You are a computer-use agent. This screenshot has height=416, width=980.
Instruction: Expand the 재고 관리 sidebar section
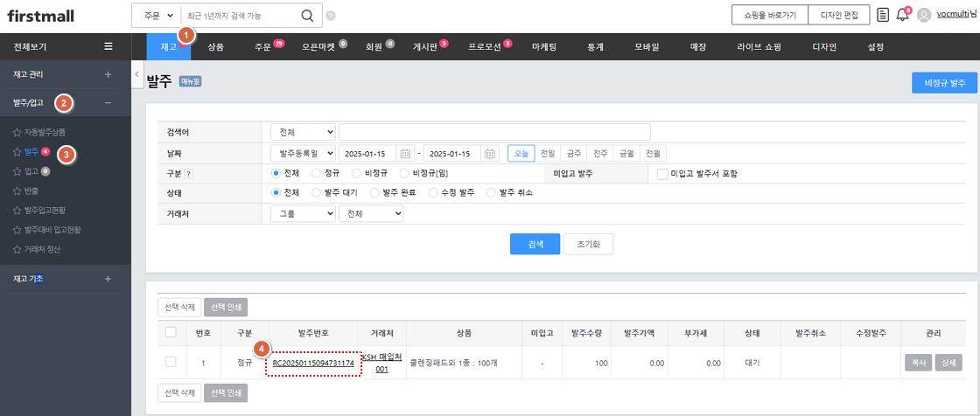pos(108,75)
